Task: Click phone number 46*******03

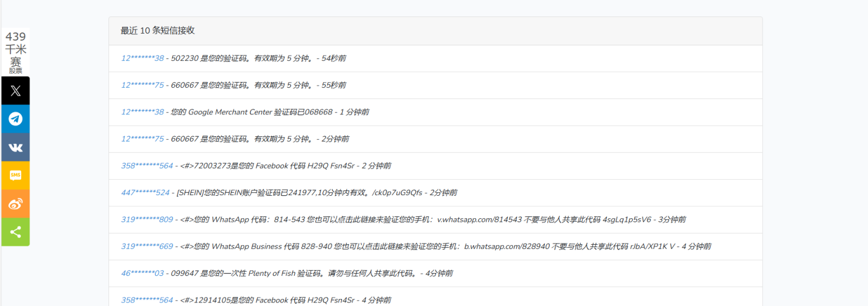Action: click(x=143, y=274)
